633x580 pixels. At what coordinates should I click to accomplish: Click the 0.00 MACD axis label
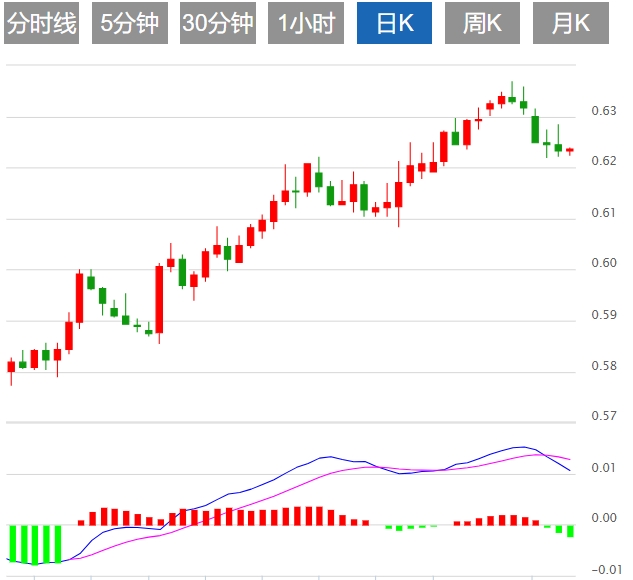605,518
